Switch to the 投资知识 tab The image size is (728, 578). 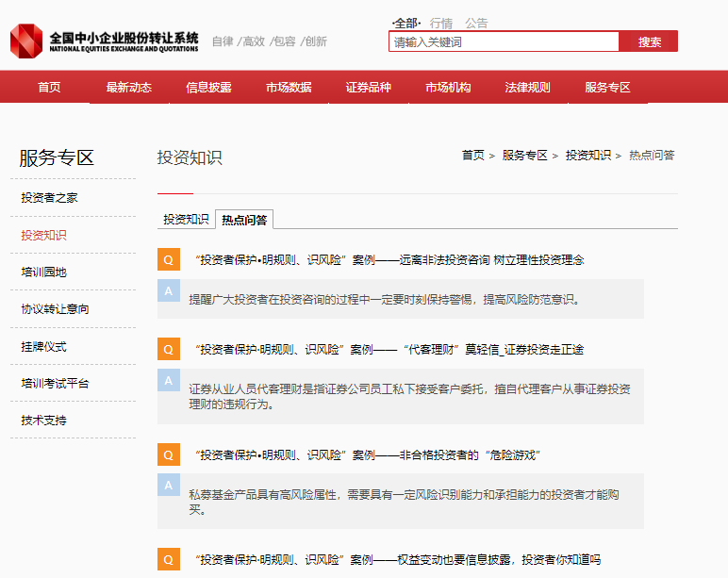[x=186, y=220]
